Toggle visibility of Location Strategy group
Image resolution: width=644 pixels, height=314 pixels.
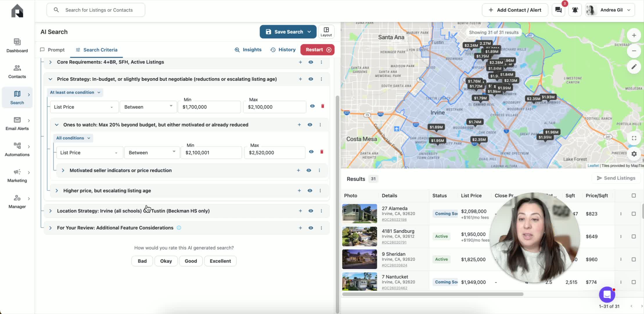[x=311, y=211]
